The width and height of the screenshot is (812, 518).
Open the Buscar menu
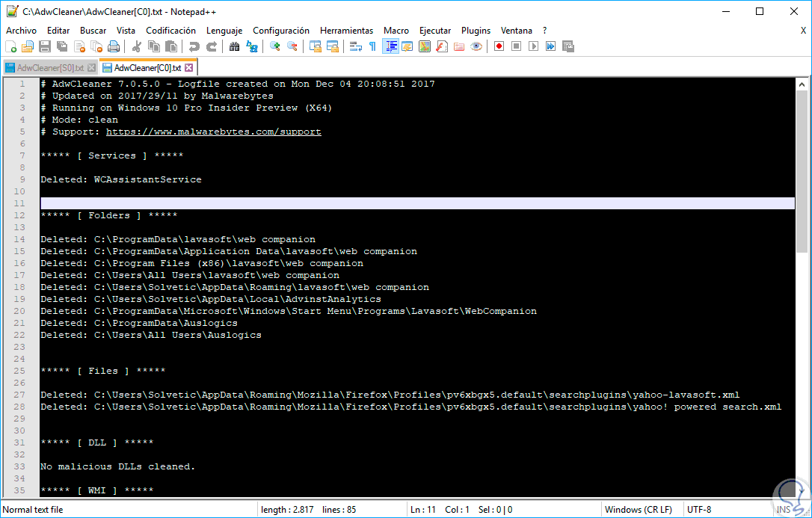(x=93, y=31)
